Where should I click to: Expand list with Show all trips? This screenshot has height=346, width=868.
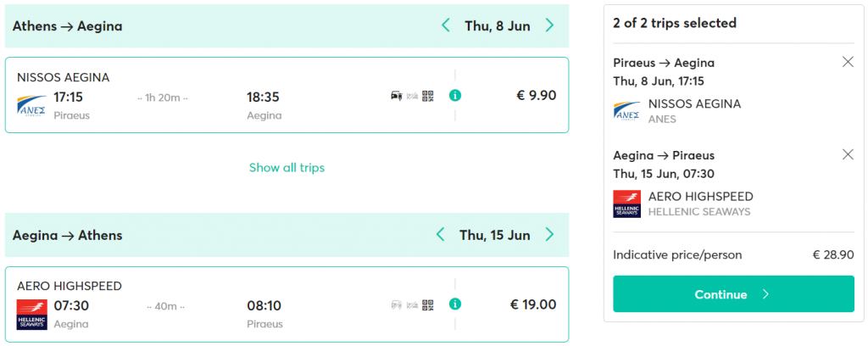pyautogui.click(x=287, y=167)
